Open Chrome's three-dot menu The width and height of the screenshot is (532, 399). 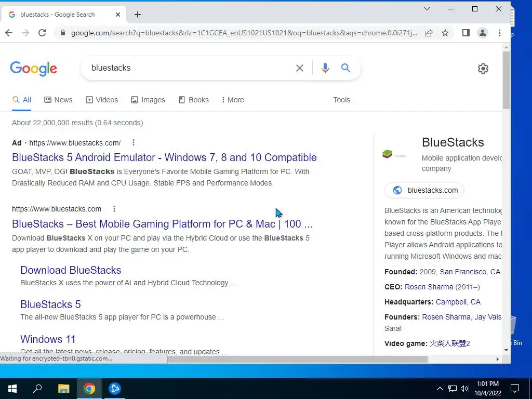[499, 33]
